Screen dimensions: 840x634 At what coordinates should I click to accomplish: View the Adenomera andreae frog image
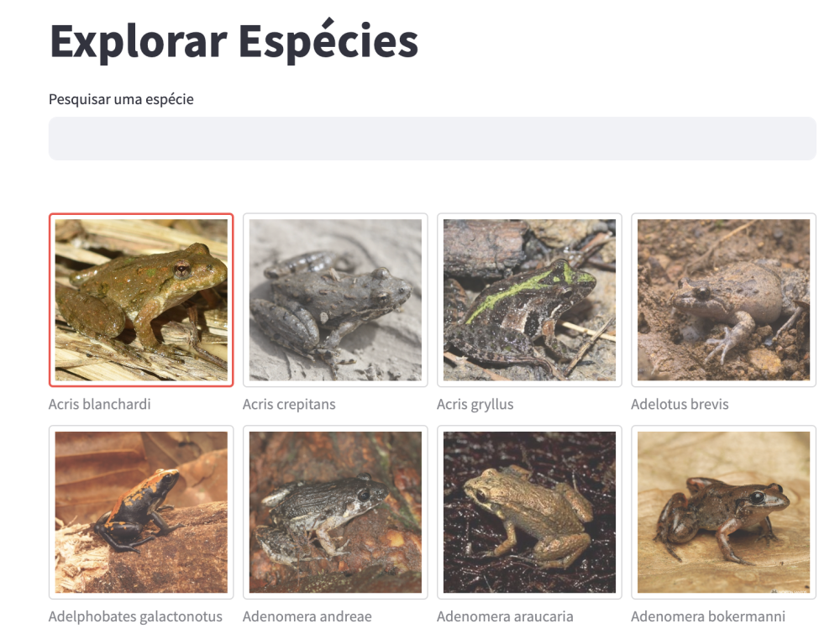(335, 512)
